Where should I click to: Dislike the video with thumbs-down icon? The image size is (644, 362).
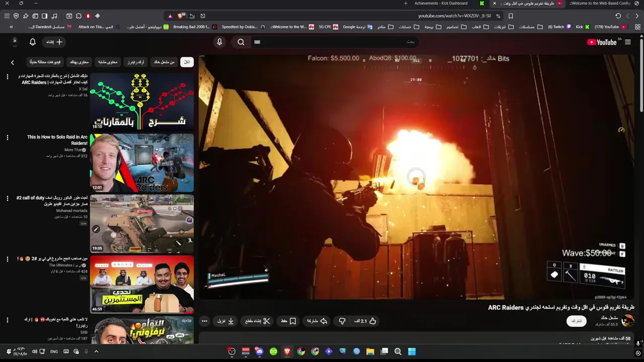(x=342, y=321)
